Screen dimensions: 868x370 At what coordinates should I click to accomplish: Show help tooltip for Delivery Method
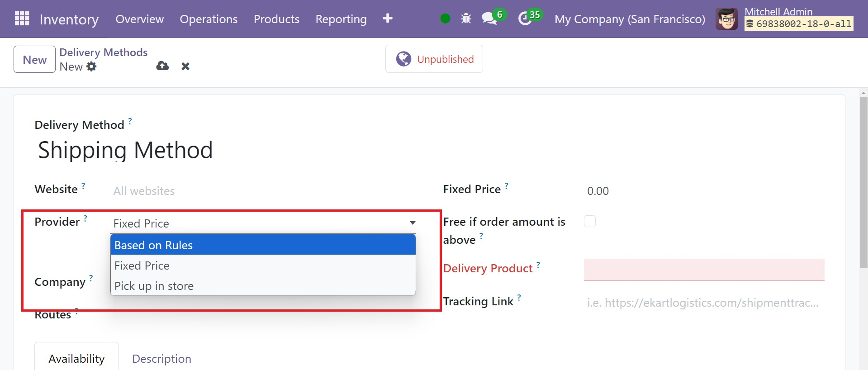(x=130, y=121)
